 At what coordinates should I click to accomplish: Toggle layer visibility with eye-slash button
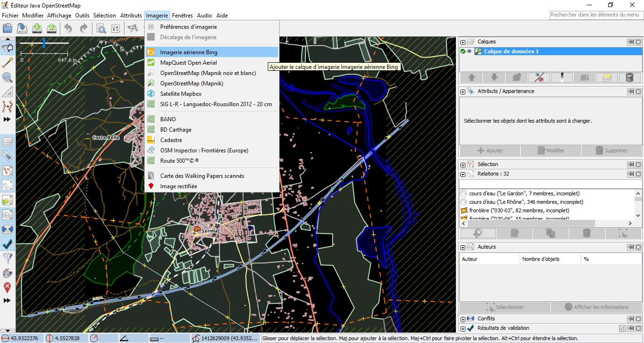pyautogui.click(x=540, y=77)
